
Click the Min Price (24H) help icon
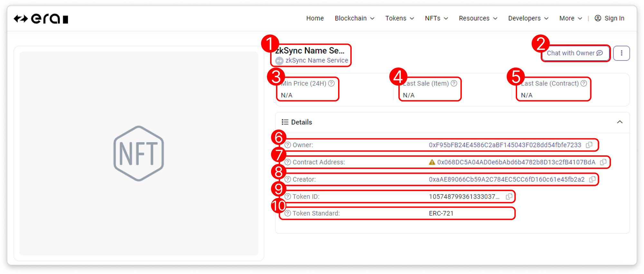pyautogui.click(x=331, y=84)
